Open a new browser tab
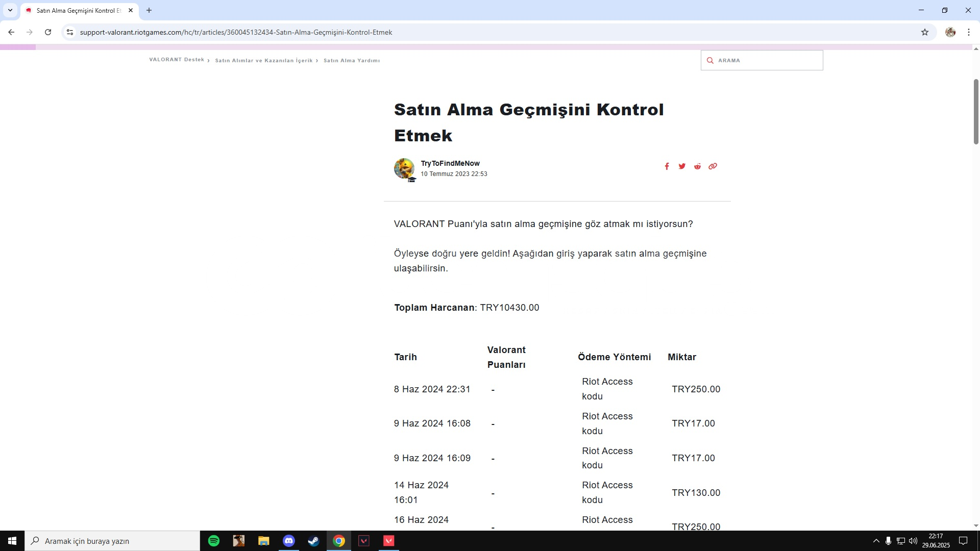The height and width of the screenshot is (551, 980). point(149,10)
